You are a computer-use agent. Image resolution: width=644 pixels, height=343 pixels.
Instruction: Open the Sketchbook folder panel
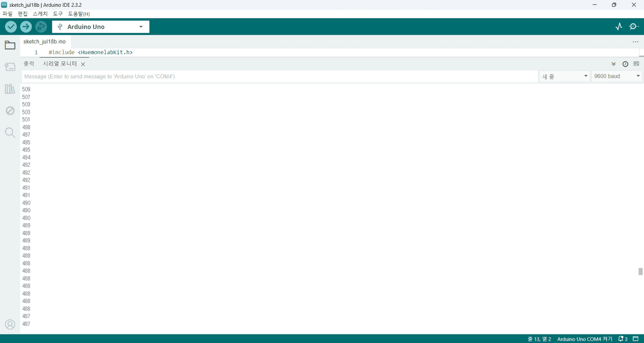coord(10,45)
